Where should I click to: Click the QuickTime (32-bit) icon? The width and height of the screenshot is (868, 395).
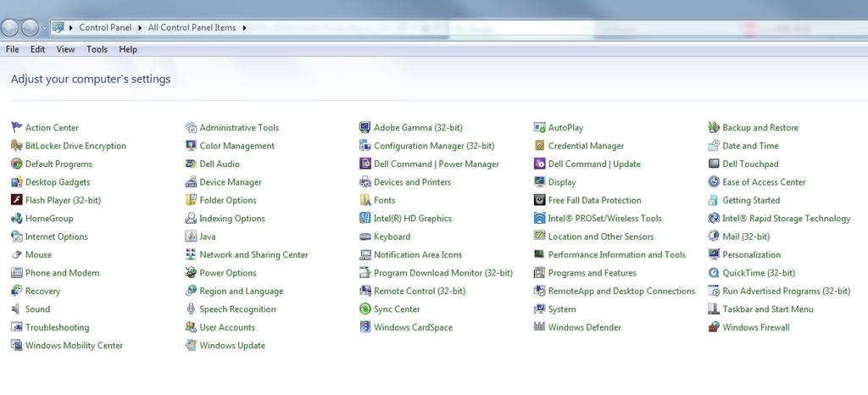[x=714, y=273]
